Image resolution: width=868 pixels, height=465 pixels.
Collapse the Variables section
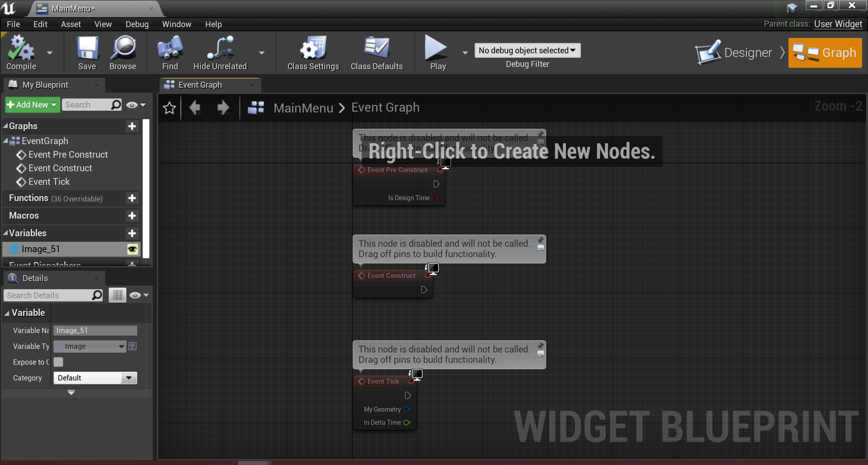[x=5, y=233]
